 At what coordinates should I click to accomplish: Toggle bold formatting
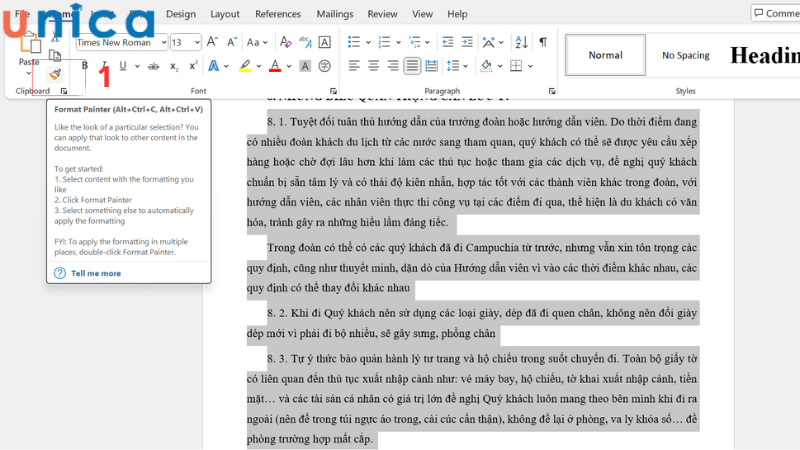pos(84,66)
